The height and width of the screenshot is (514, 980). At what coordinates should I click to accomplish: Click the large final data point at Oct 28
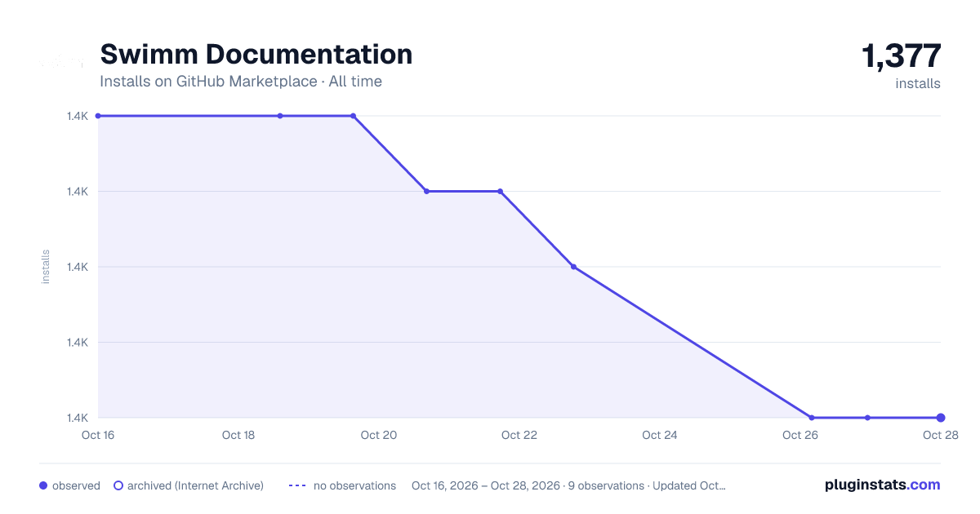(941, 418)
